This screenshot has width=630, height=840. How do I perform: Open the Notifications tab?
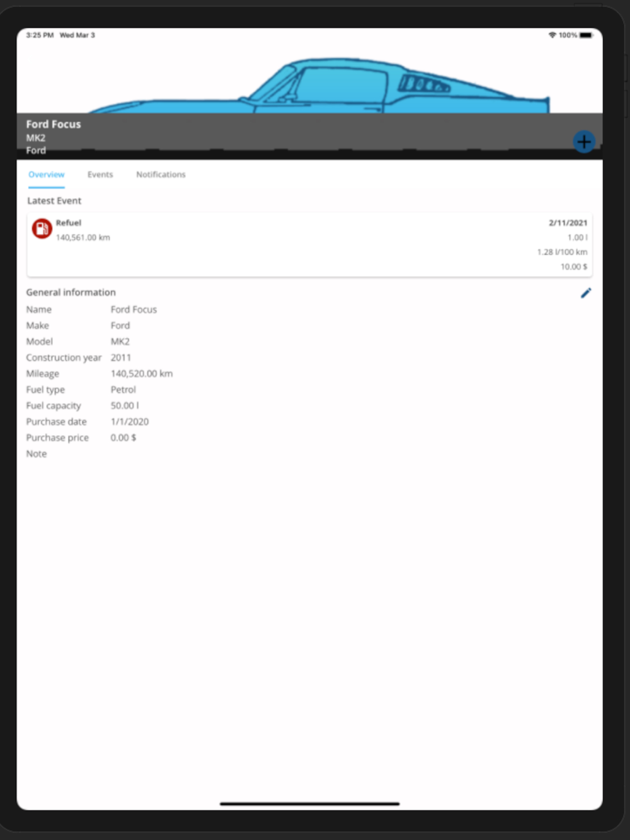tap(161, 174)
